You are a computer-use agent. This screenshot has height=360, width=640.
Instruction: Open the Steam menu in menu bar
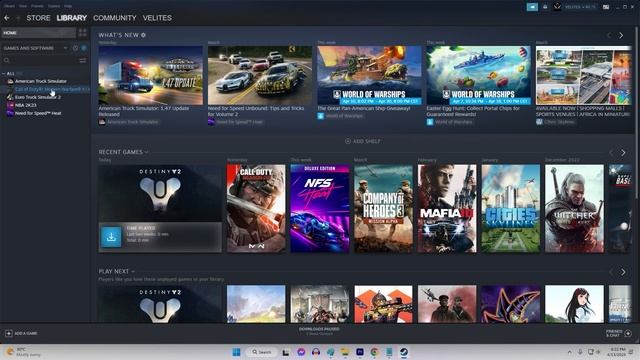(9, 6)
